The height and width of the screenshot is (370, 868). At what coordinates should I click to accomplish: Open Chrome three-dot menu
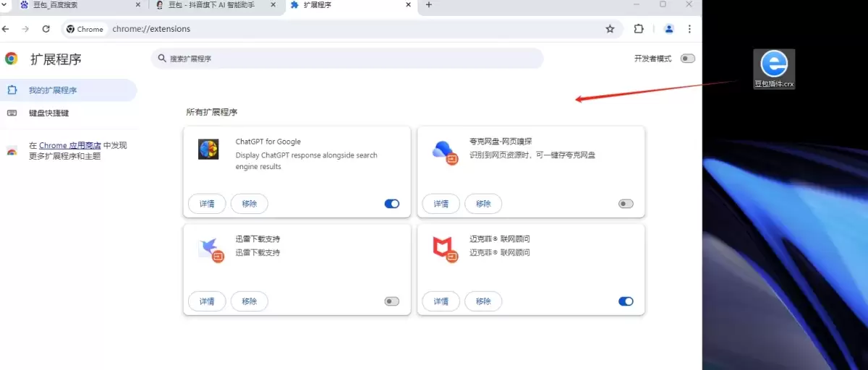click(x=690, y=29)
